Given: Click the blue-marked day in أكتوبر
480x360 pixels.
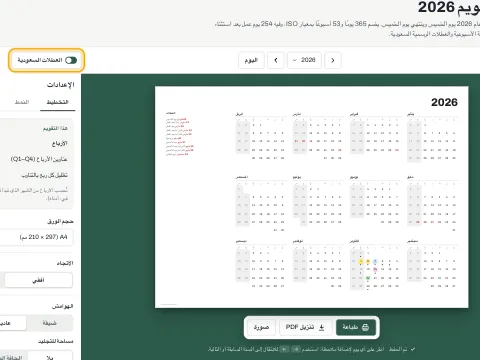Looking at the screenshot, I should tap(375, 261).
